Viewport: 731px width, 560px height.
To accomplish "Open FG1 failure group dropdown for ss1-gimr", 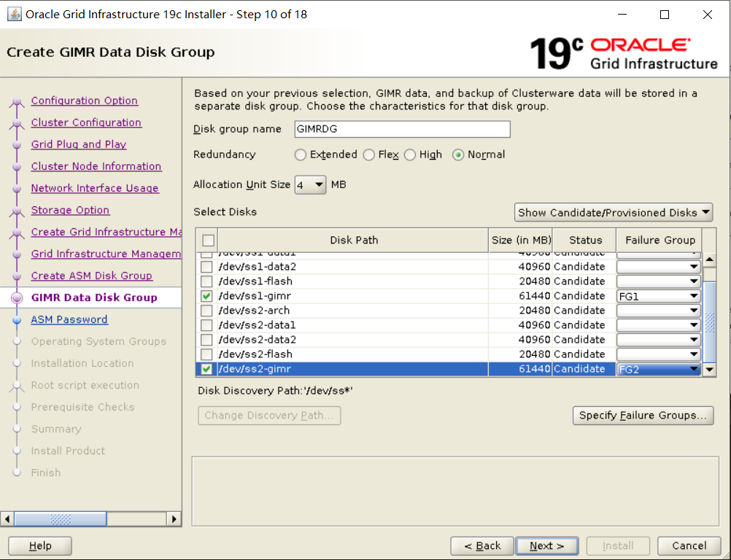I will coord(658,296).
